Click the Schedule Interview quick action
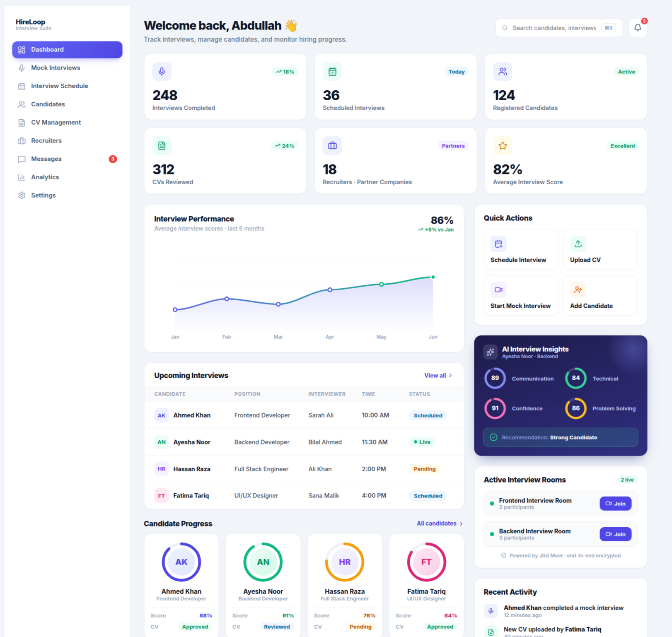672x637 pixels. coord(521,249)
